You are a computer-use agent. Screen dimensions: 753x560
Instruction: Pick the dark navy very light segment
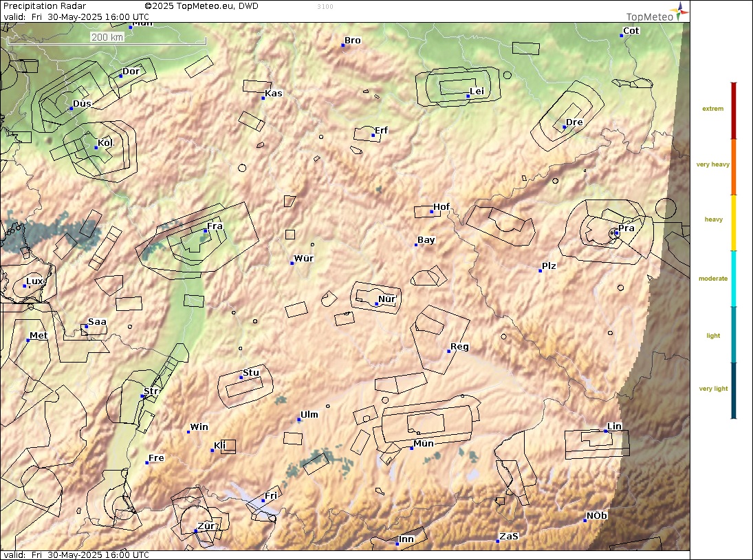(733, 390)
